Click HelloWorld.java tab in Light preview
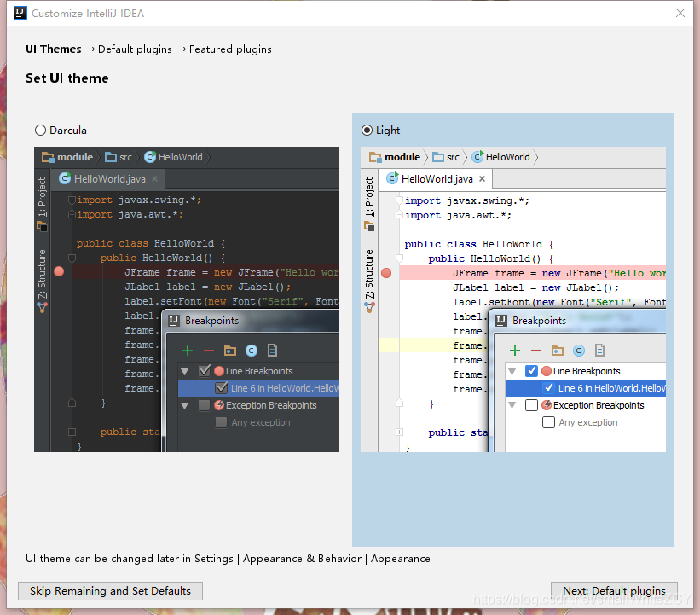700x615 pixels. pos(437,179)
